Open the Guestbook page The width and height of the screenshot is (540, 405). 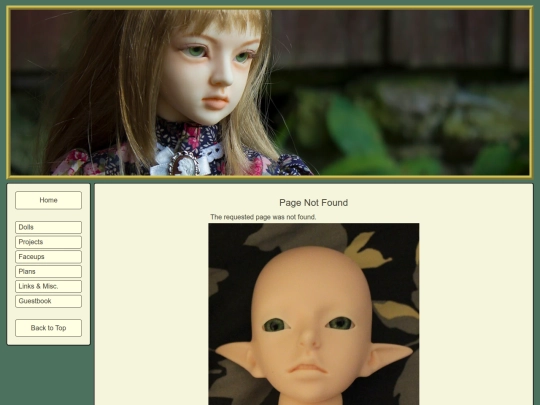pos(48,301)
